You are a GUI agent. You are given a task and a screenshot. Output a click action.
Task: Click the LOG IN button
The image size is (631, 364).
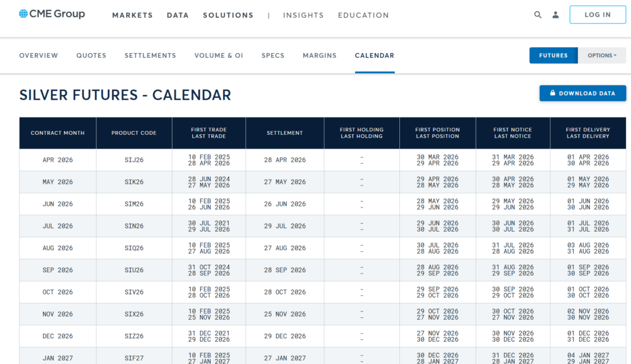pos(597,14)
